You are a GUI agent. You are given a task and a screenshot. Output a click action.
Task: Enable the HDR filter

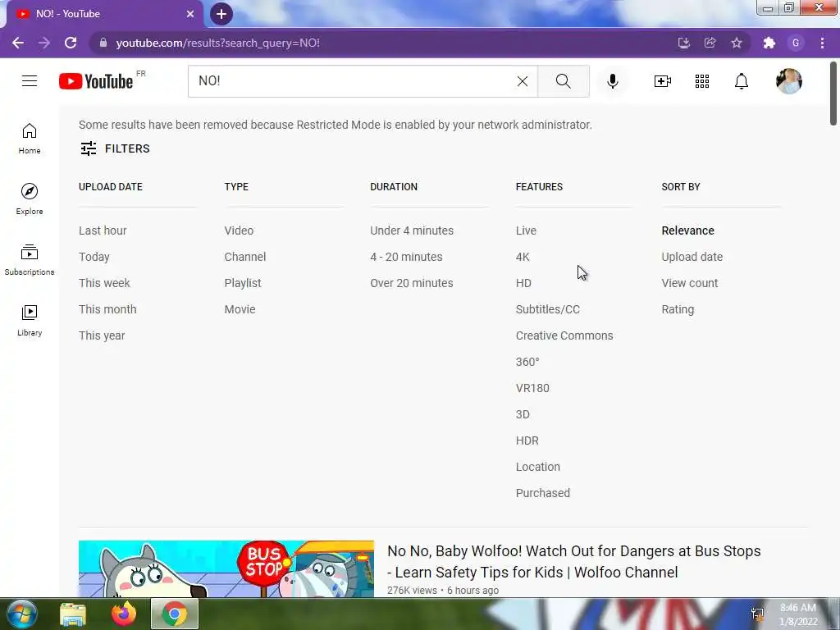527,441
